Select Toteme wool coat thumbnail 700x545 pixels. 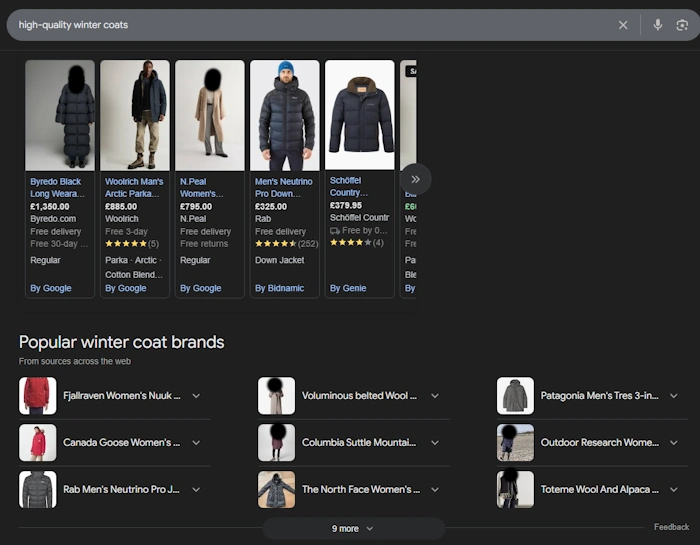(x=515, y=490)
